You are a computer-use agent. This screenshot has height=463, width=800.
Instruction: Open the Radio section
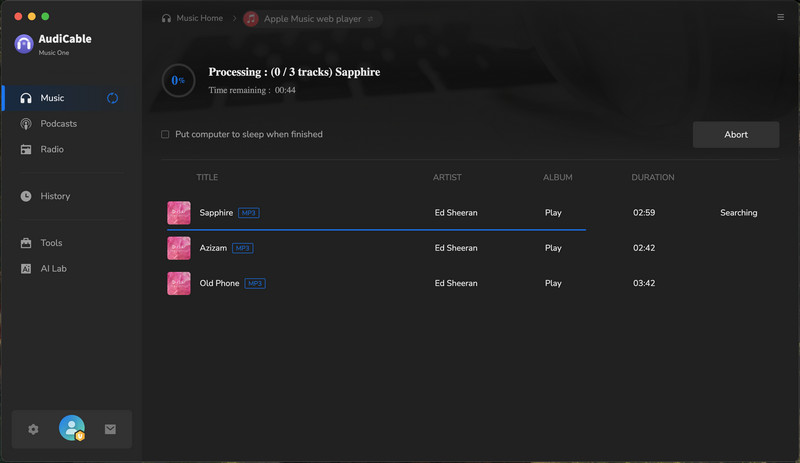pyautogui.click(x=52, y=149)
